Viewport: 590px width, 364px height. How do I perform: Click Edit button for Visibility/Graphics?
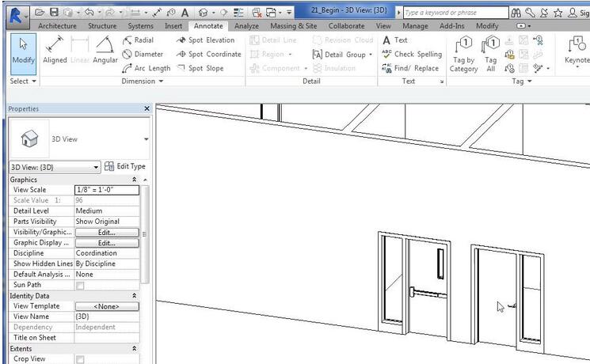tap(107, 233)
